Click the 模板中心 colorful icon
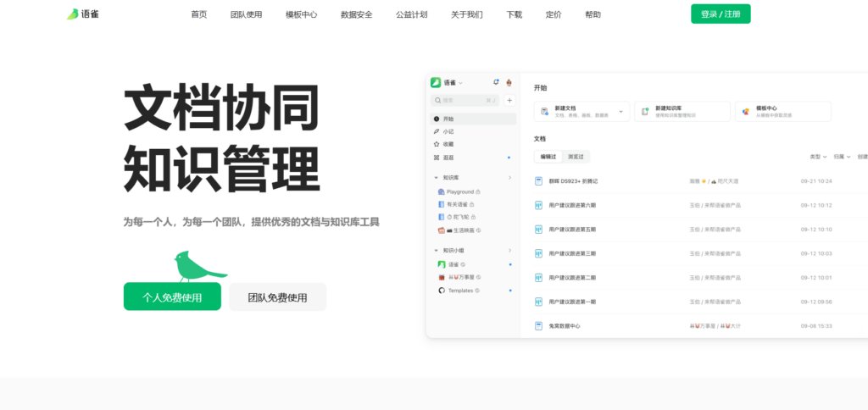Viewport: 868px width, 410px height. 745,111
